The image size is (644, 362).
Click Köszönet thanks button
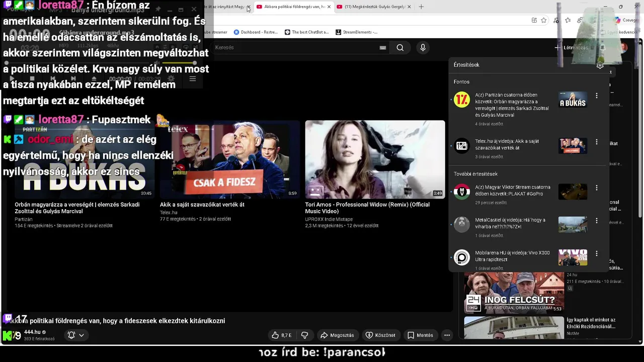coord(380,335)
